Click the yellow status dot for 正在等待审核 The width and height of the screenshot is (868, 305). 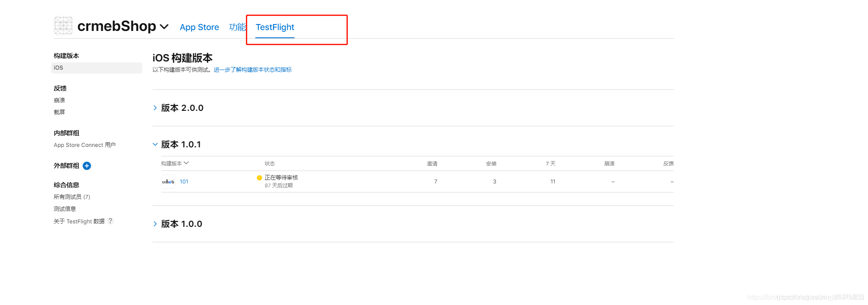[259, 178]
